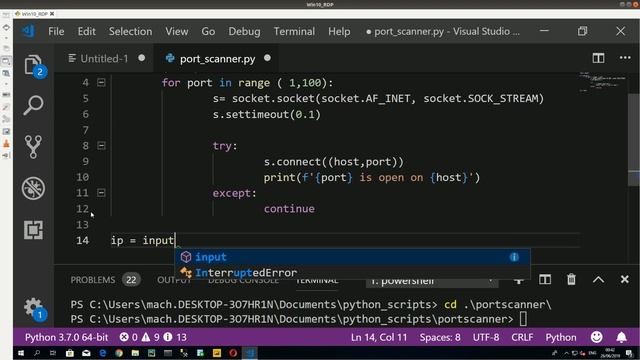Click Python file icon on port_scanner.py tab
Image resolution: width=640 pixels, height=360 pixels.
click(x=170, y=58)
